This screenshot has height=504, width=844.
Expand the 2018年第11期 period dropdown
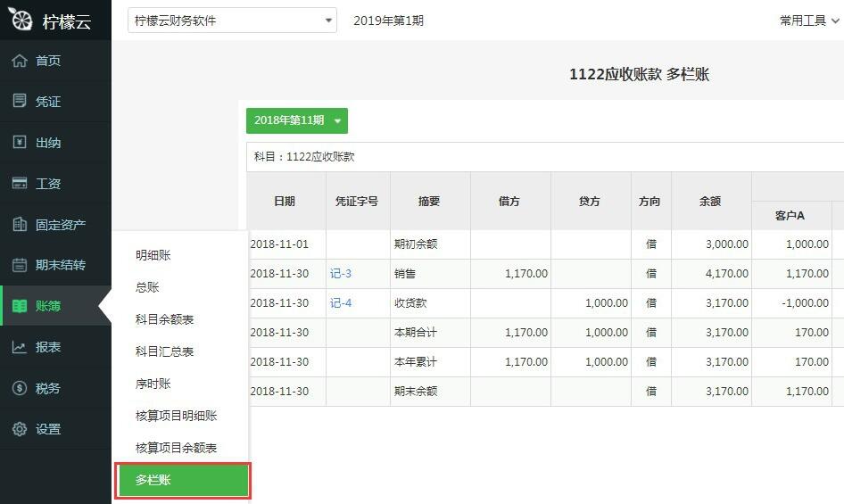[x=296, y=120]
